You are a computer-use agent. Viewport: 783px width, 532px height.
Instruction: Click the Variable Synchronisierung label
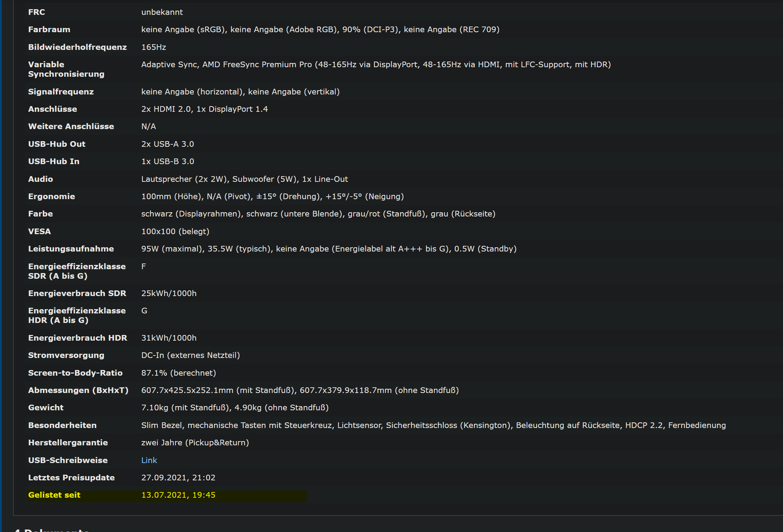point(66,69)
